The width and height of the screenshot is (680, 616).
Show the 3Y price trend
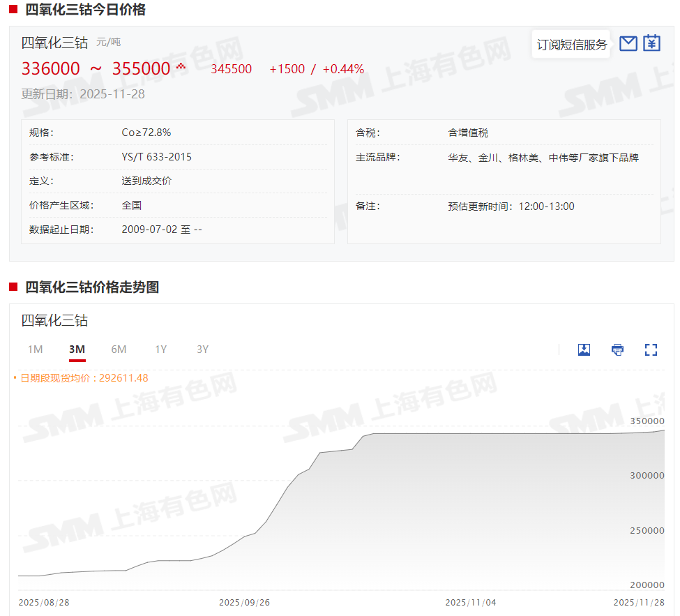click(x=202, y=350)
